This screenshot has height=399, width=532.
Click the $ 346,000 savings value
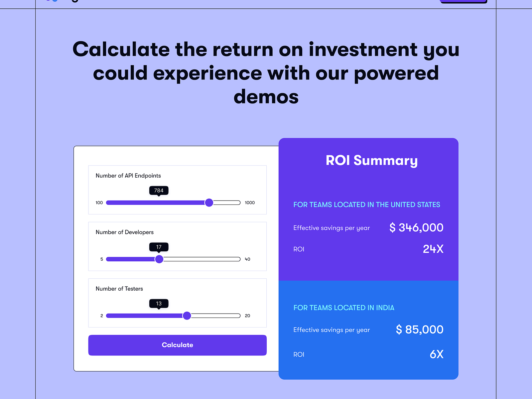coord(416,228)
